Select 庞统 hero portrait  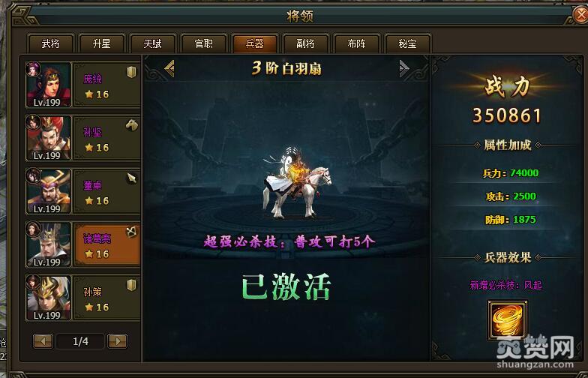(48, 84)
